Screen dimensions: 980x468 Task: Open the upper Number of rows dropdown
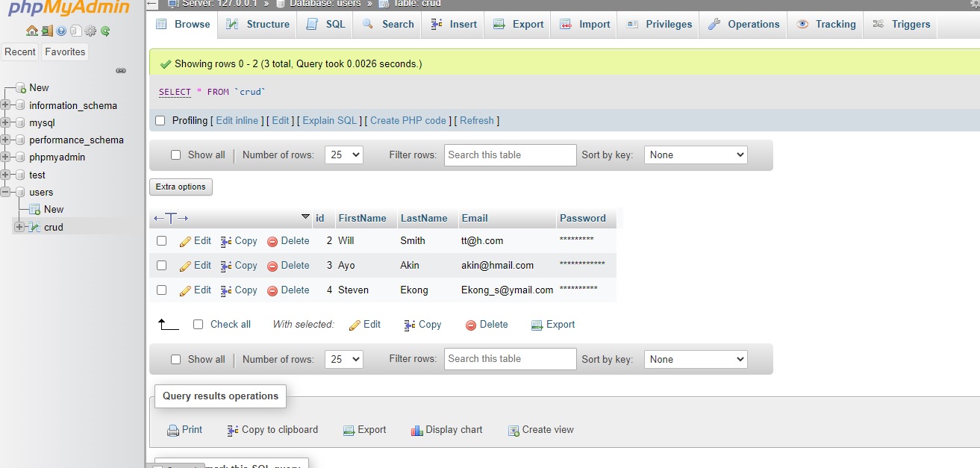344,155
